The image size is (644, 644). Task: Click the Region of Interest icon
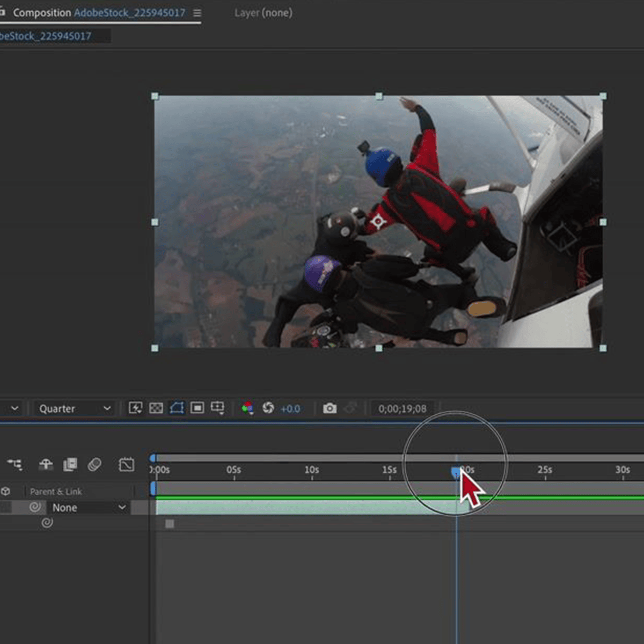(197, 408)
